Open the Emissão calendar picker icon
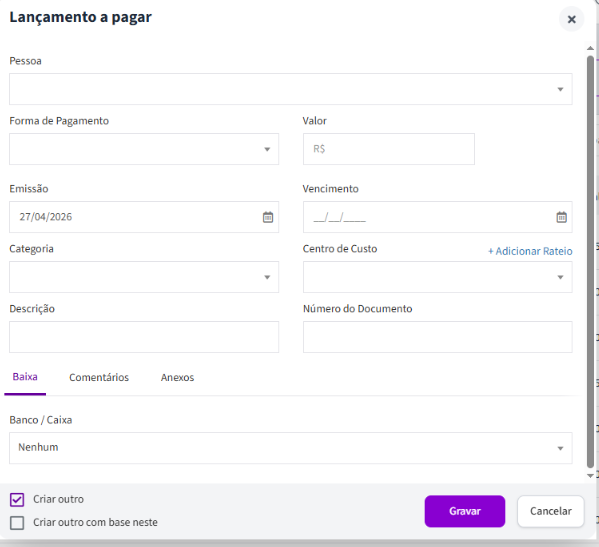Image resolution: width=599 pixels, height=547 pixels. 268,217
